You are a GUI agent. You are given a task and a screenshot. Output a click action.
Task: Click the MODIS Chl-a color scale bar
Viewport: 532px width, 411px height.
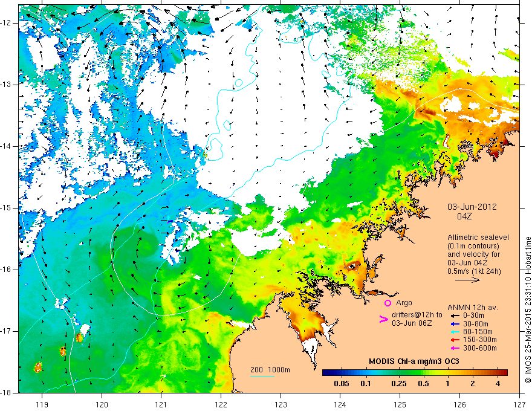point(415,373)
